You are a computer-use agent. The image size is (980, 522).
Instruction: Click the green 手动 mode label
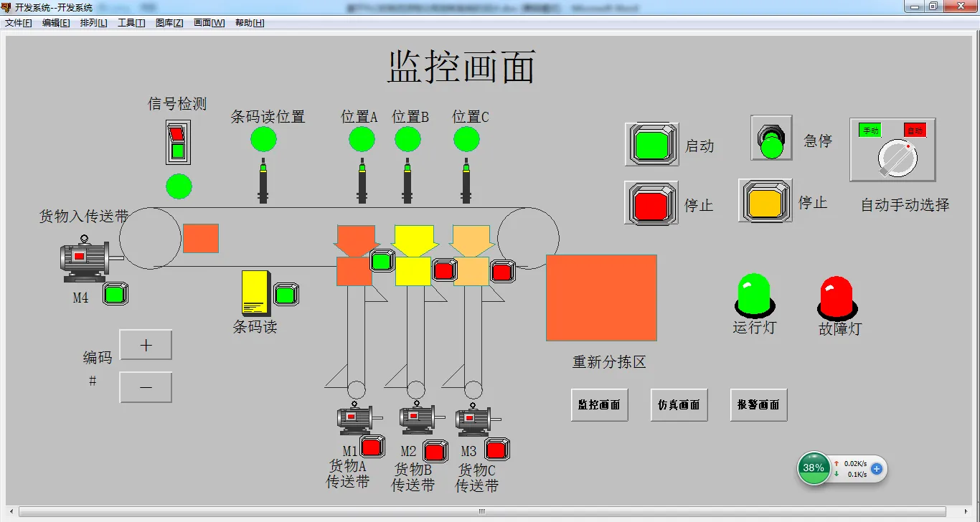click(870, 130)
